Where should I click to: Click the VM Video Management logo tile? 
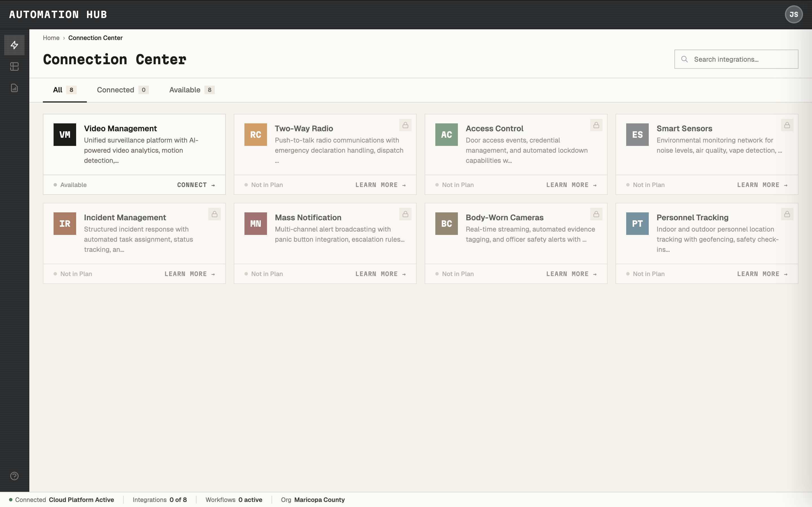[65, 134]
